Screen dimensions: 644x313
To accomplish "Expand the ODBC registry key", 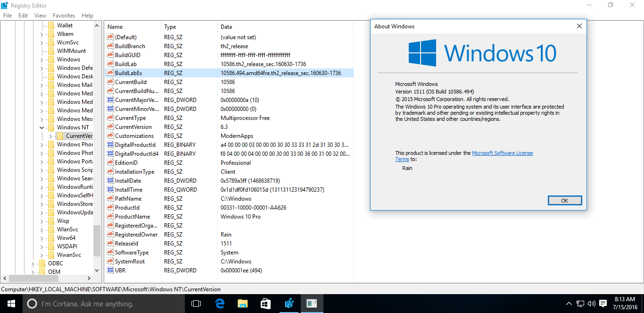I will click(33, 263).
